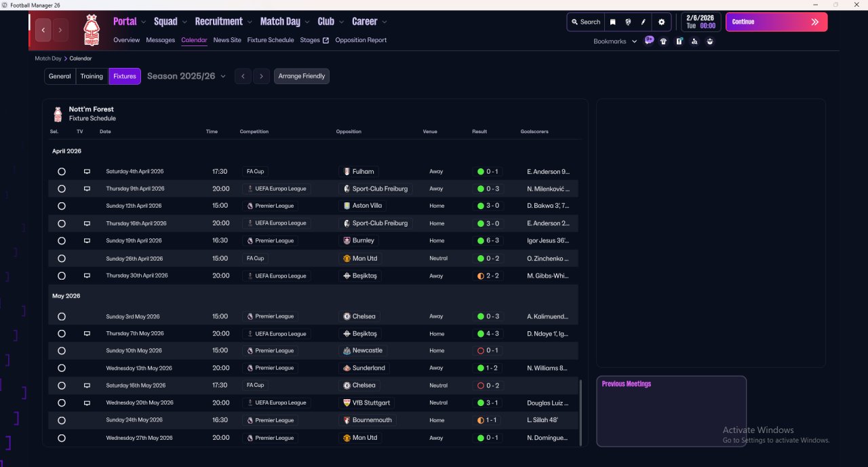Select the Aston Villa fixture radio button
This screenshot has width=868, height=467.
tap(62, 206)
